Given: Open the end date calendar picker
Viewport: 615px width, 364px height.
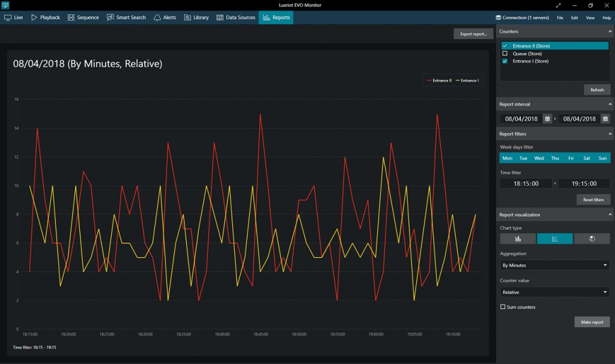Looking at the screenshot, I should [606, 118].
